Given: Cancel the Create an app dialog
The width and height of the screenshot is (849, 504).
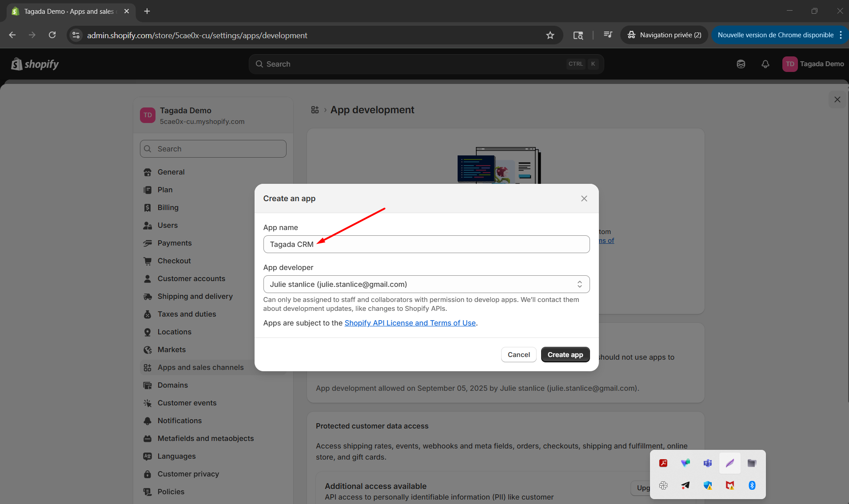Looking at the screenshot, I should tap(518, 354).
